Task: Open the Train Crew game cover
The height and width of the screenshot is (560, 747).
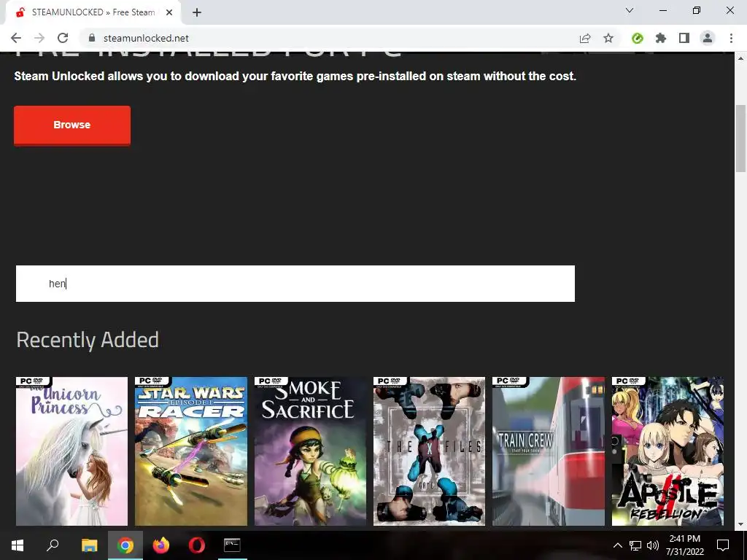Action: 549,451
